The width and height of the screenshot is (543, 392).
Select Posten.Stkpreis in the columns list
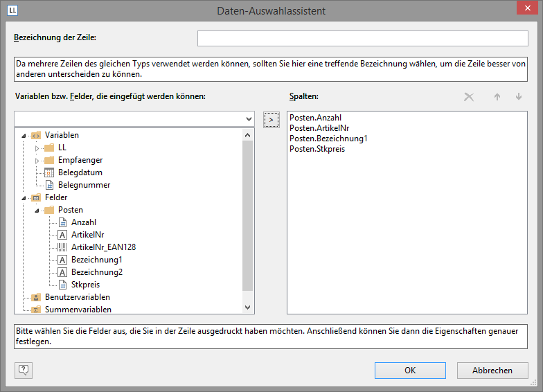click(317, 149)
